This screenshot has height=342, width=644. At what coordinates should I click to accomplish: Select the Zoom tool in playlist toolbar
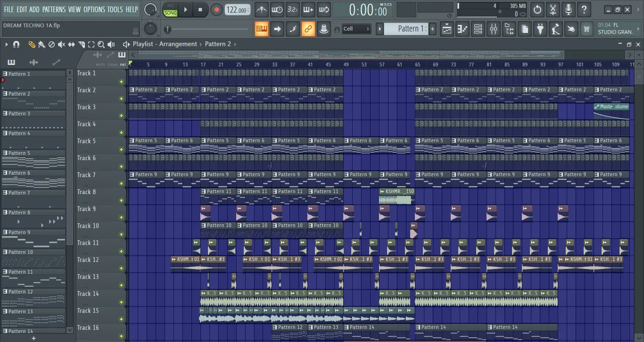(101, 44)
